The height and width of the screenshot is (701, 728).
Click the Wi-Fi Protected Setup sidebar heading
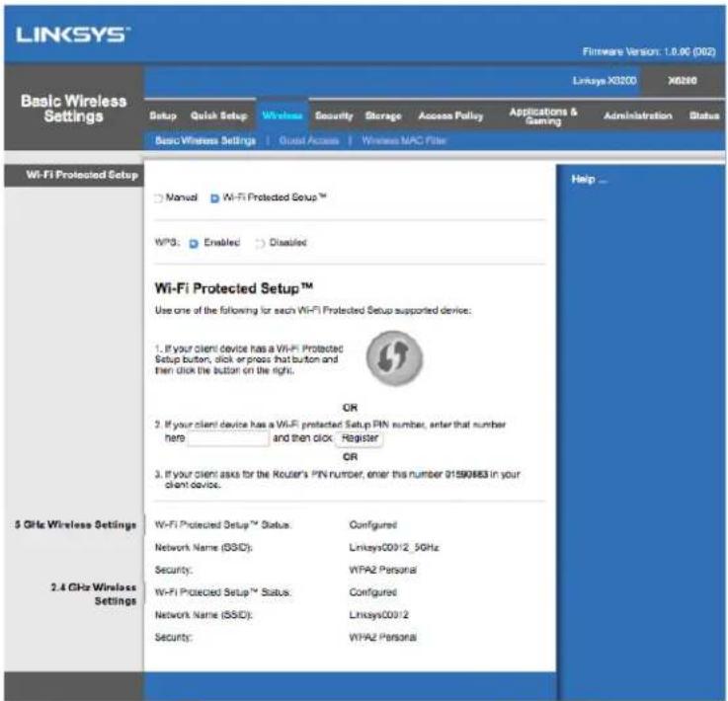click(x=82, y=175)
